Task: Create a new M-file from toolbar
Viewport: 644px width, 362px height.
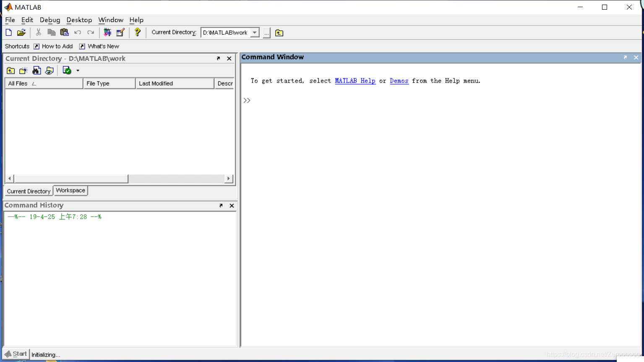Action: pyautogui.click(x=9, y=32)
